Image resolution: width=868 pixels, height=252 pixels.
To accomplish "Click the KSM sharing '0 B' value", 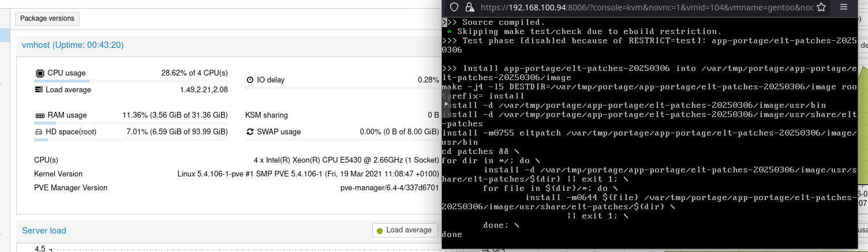I will coord(433,115).
